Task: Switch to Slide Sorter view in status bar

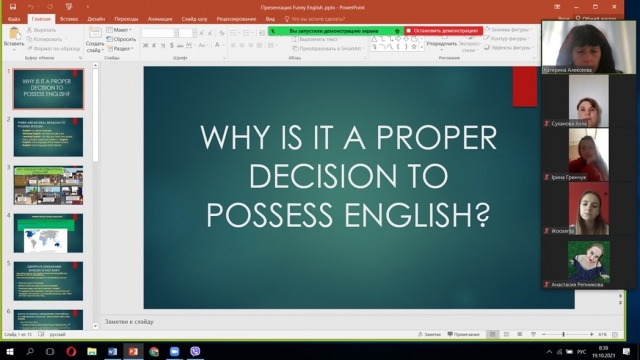Action: pos(507,334)
